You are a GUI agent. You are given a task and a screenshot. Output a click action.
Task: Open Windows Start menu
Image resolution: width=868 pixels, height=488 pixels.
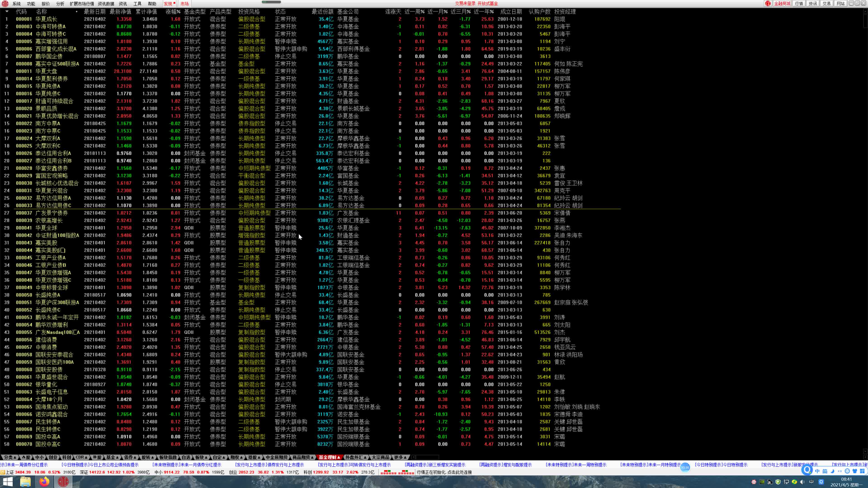pyautogui.click(x=7, y=482)
